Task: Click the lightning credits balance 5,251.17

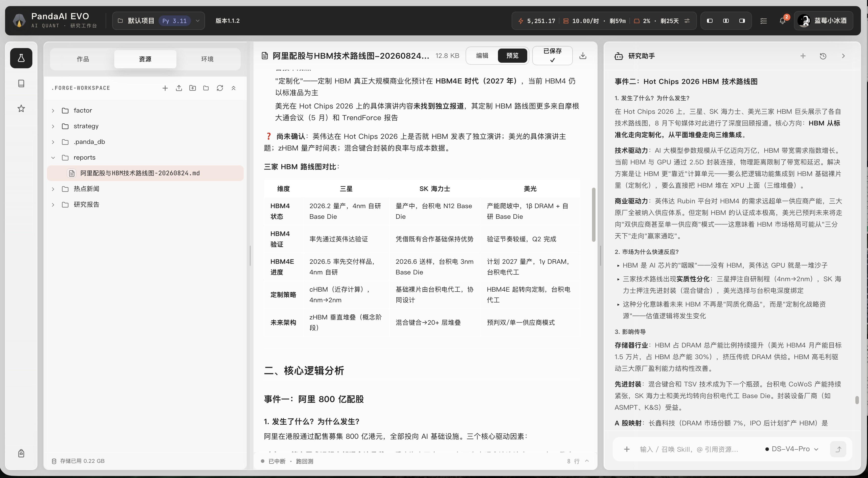Action: (537, 21)
